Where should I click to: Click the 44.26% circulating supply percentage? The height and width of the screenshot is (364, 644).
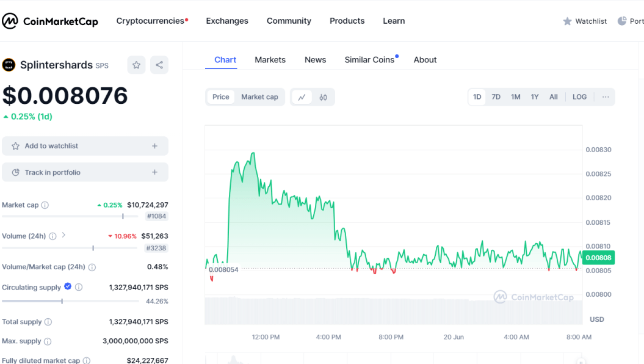pos(157,301)
